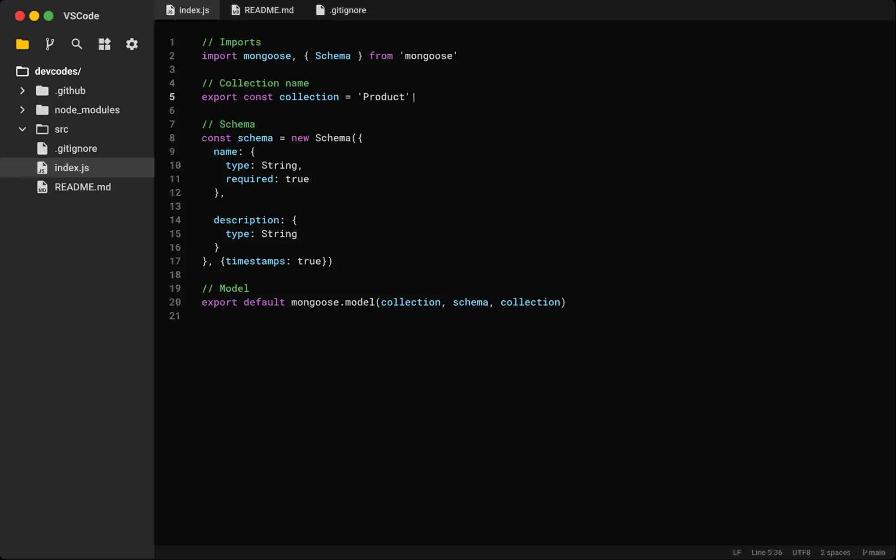Screen dimensions: 896x560
Task: Click the '// Model' comment on line 19
Action: (x=226, y=289)
